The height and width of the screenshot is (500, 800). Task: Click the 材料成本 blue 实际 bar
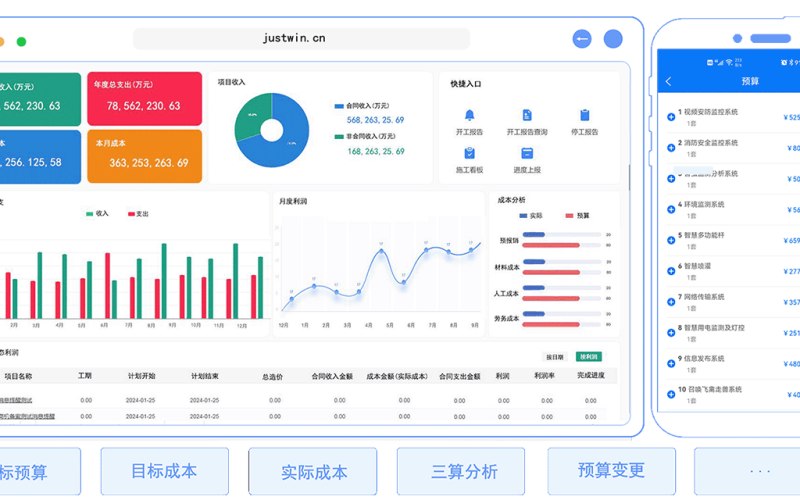534,262
